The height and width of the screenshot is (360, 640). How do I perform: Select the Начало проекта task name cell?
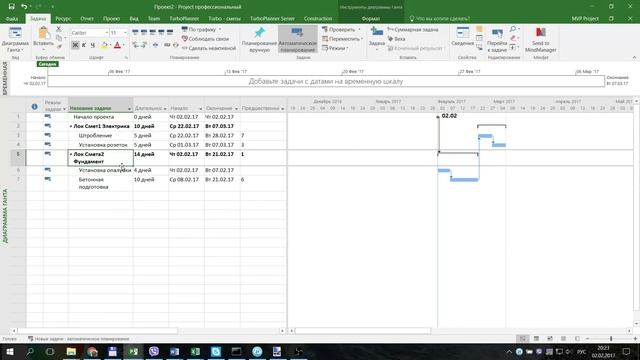[100, 117]
